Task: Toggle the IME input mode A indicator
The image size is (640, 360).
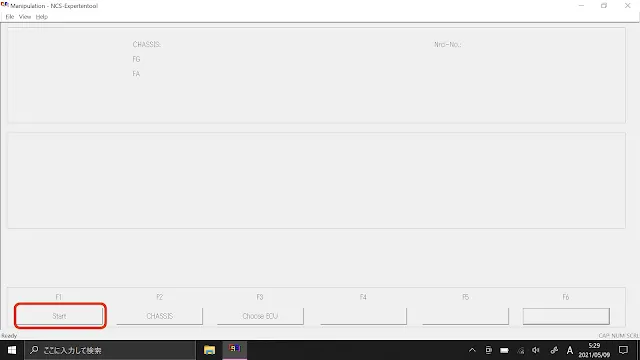Action: [x=570, y=350]
